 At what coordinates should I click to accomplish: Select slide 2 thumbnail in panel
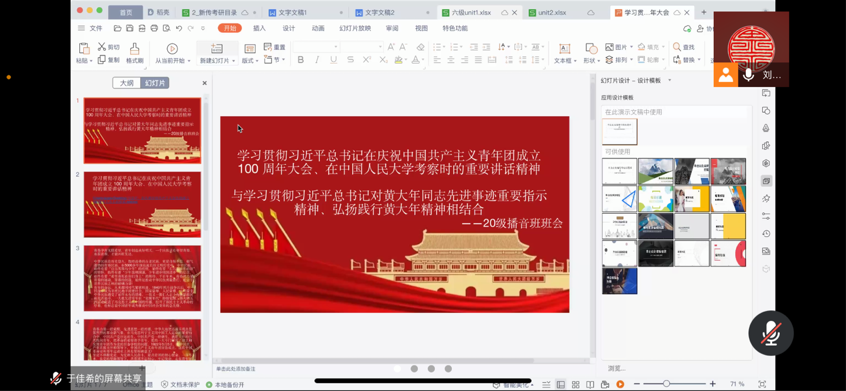pos(142,204)
